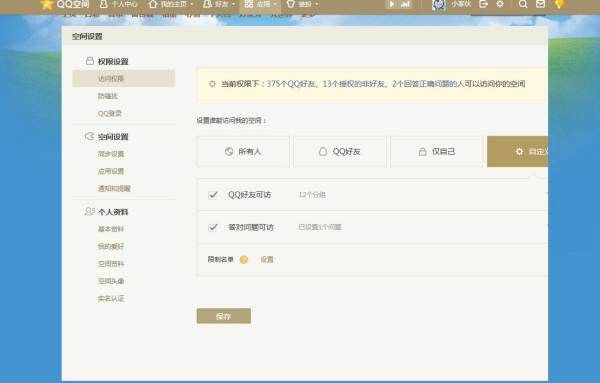Click the 限制名单 help question icon
This screenshot has width=600, height=383.
point(244,260)
